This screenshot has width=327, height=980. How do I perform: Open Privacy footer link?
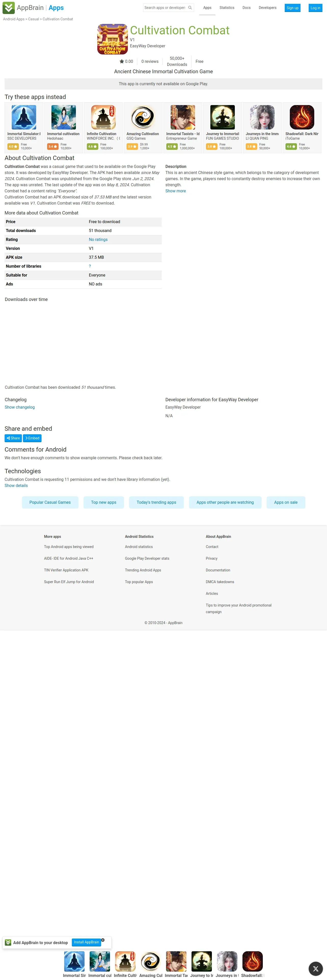tap(212, 558)
